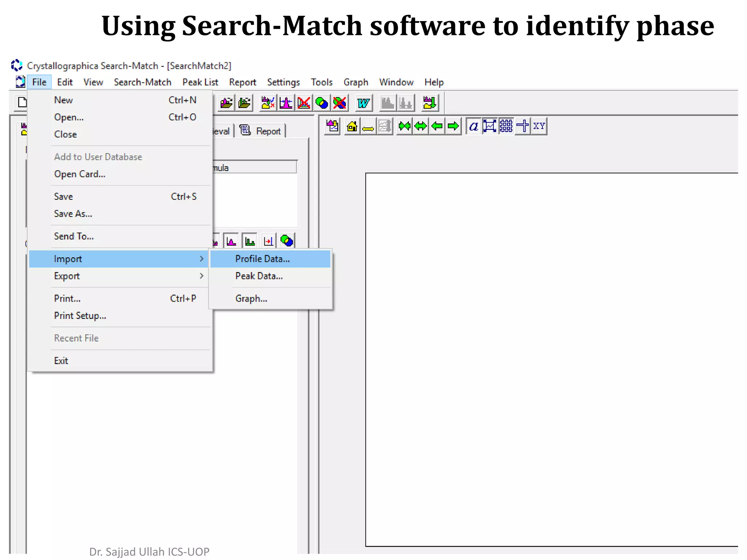747x560 pixels.
Task: Expand the Export submenu arrow
Action: click(x=201, y=276)
